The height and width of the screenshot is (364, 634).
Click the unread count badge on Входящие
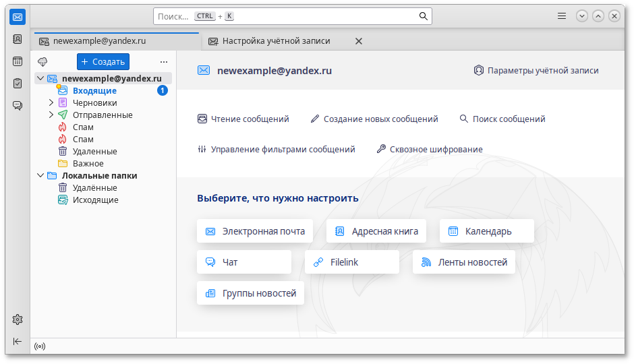pos(163,90)
